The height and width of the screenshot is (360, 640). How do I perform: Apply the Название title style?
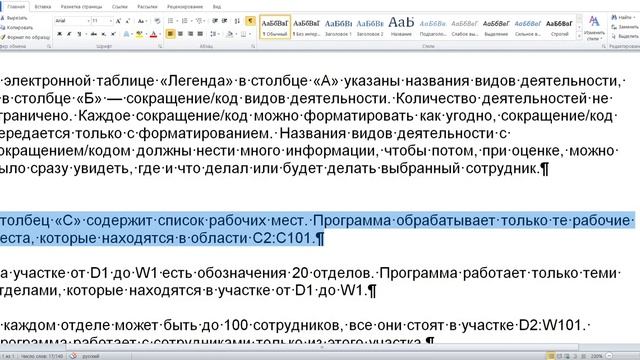(401, 27)
